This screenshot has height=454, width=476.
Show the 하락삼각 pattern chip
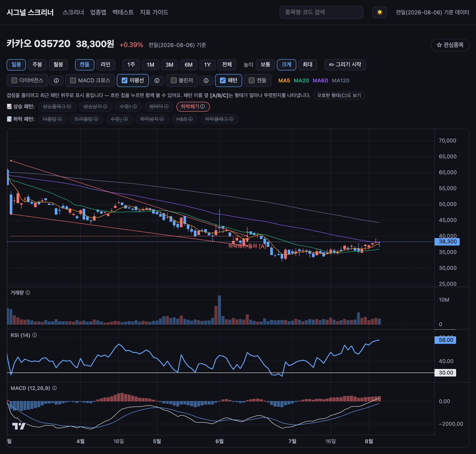152,119
